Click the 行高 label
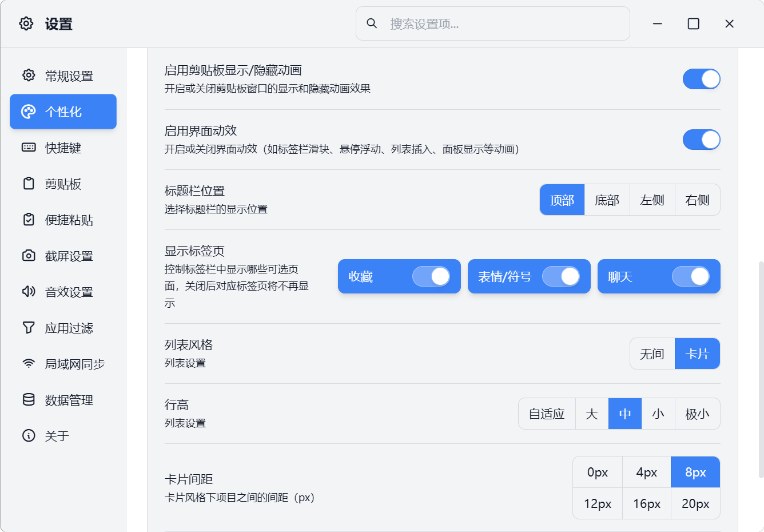764x532 pixels. 177,404
